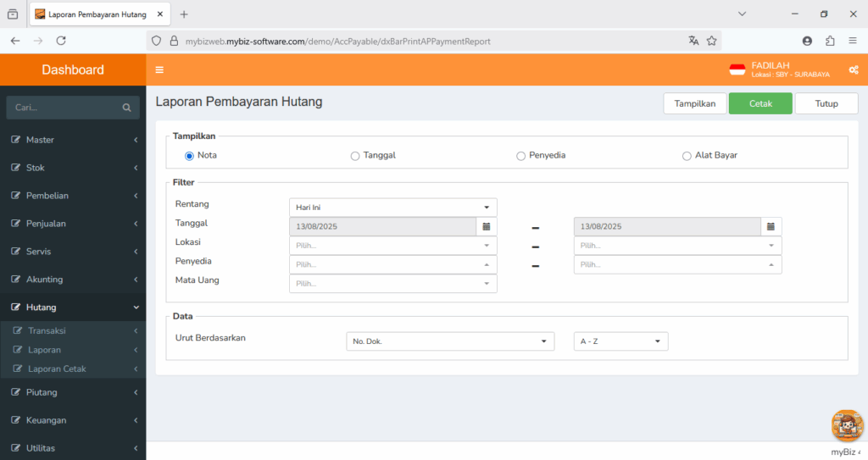
Task: Open the first Lokasi dropdown
Action: (x=393, y=245)
